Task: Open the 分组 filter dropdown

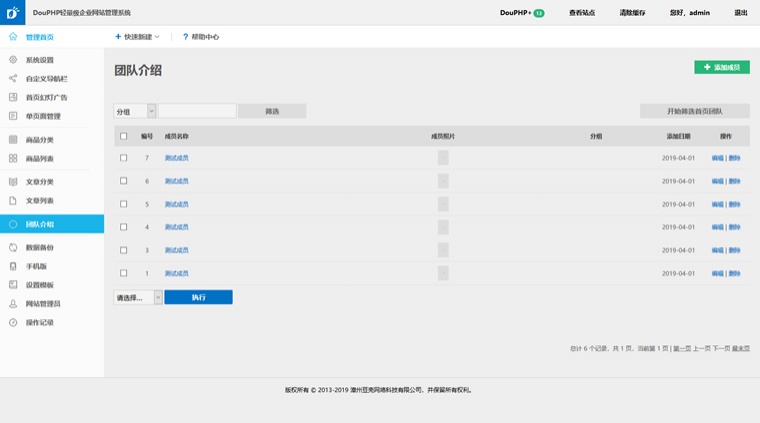Action: tap(134, 111)
